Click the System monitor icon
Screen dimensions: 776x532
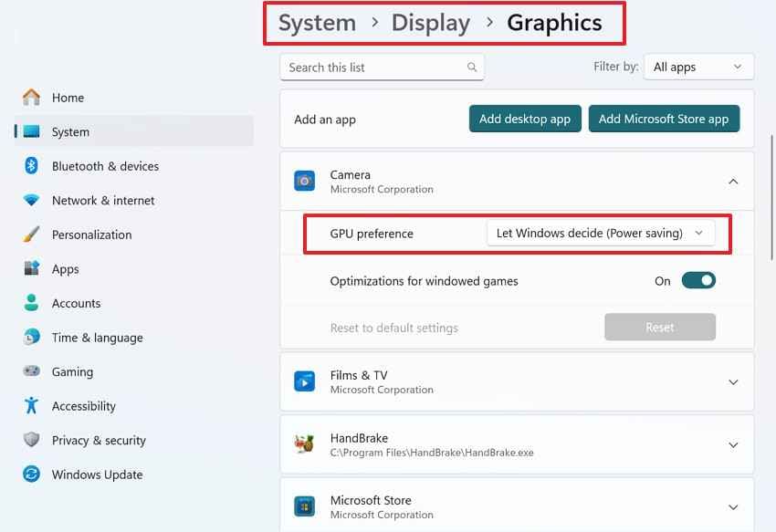click(31, 131)
